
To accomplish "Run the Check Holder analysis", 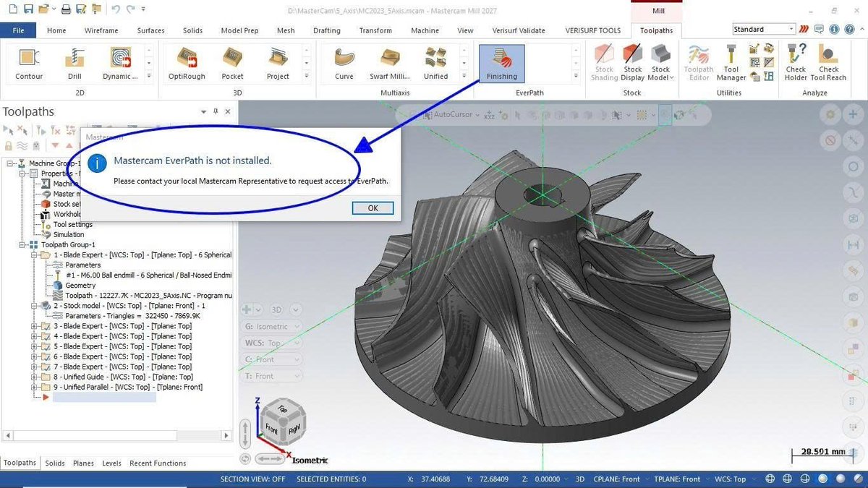I will pos(796,64).
